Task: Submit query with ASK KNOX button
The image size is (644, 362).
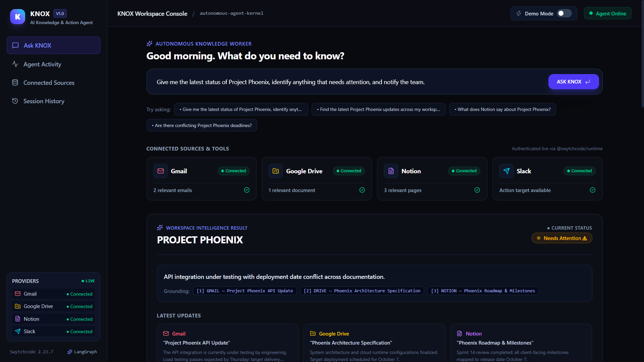Action: tap(573, 81)
